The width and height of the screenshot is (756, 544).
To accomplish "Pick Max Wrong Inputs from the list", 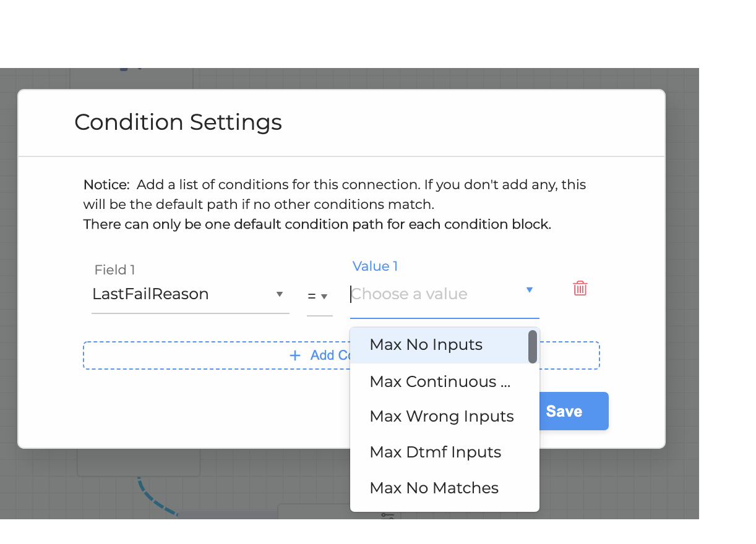I will click(x=442, y=417).
